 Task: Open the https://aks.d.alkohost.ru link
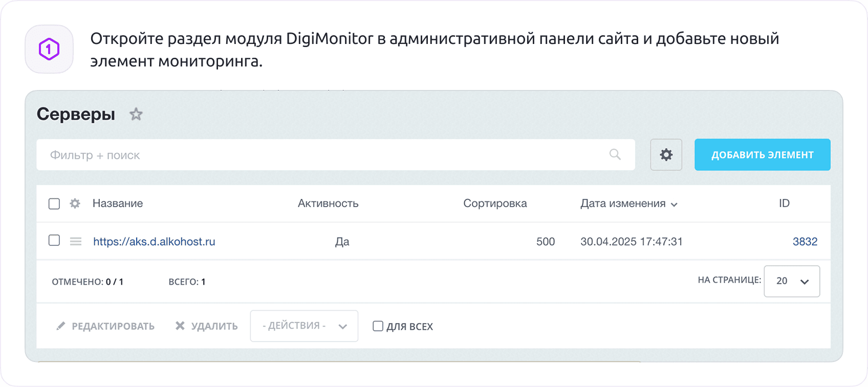point(154,241)
